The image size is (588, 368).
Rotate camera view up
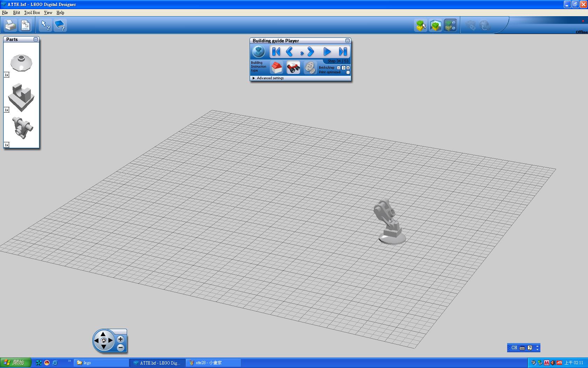[x=103, y=334]
